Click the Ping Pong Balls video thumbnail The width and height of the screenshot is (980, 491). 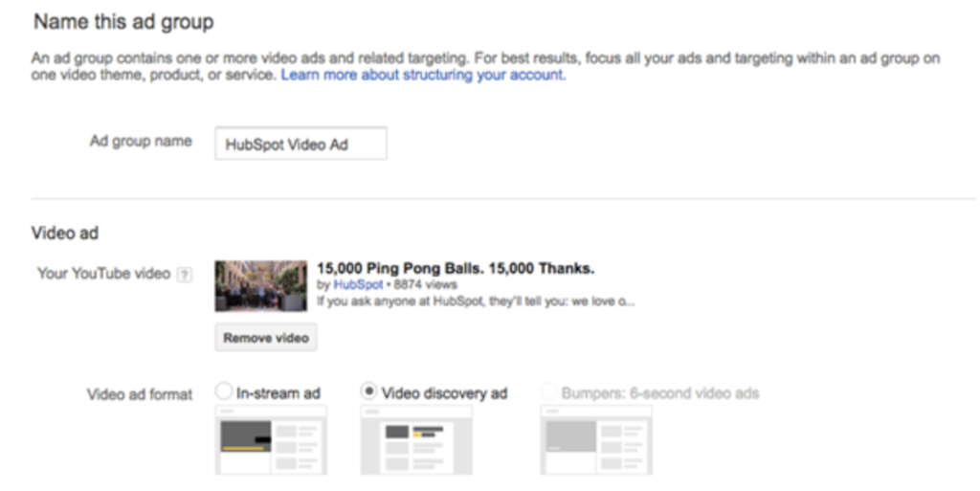[261, 286]
